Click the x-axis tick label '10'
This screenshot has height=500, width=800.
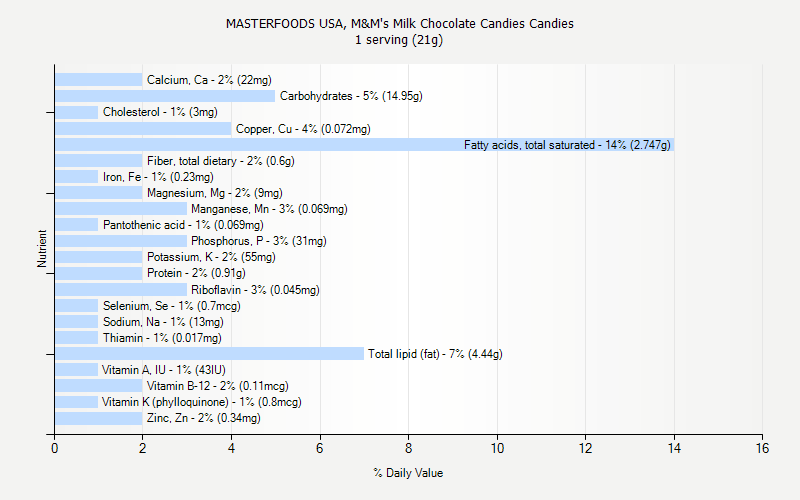click(x=497, y=448)
